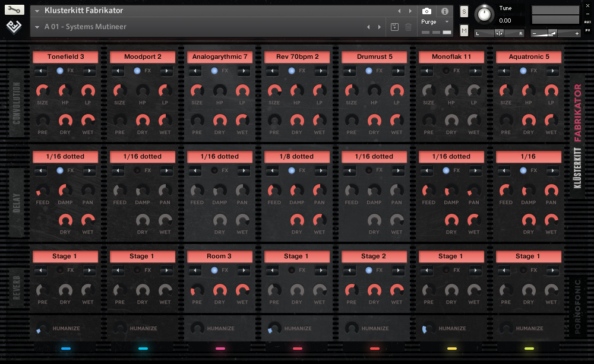Adjust Room 3 reverb WET knob
Viewport: 594px width, 364px height.
pyautogui.click(x=242, y=291)
